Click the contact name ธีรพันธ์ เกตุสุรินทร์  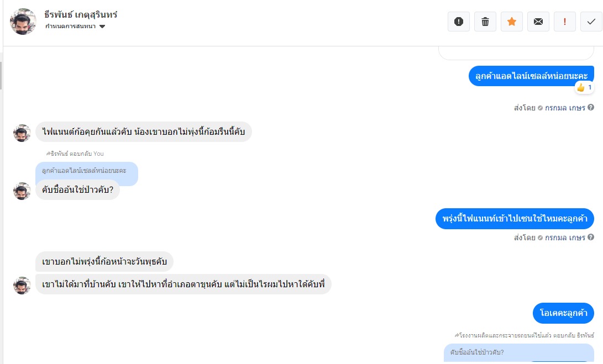pos(81,14)
